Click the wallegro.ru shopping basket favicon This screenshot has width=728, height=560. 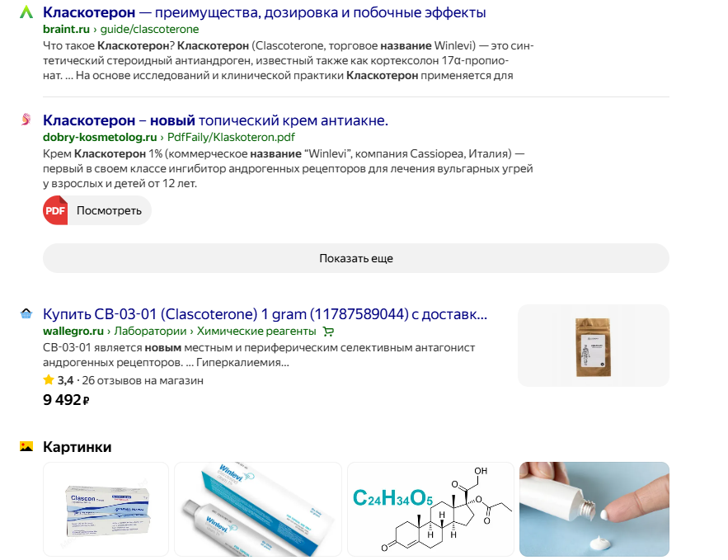[x=26, y=314]
